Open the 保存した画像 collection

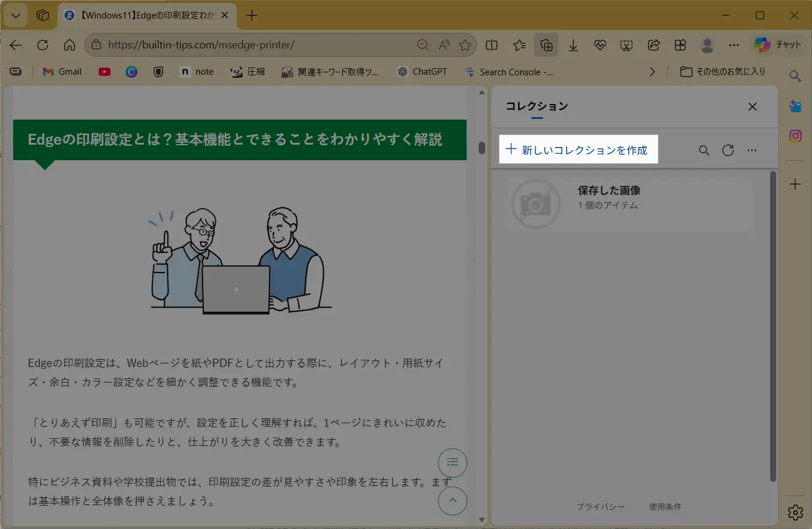pos(627,204)
